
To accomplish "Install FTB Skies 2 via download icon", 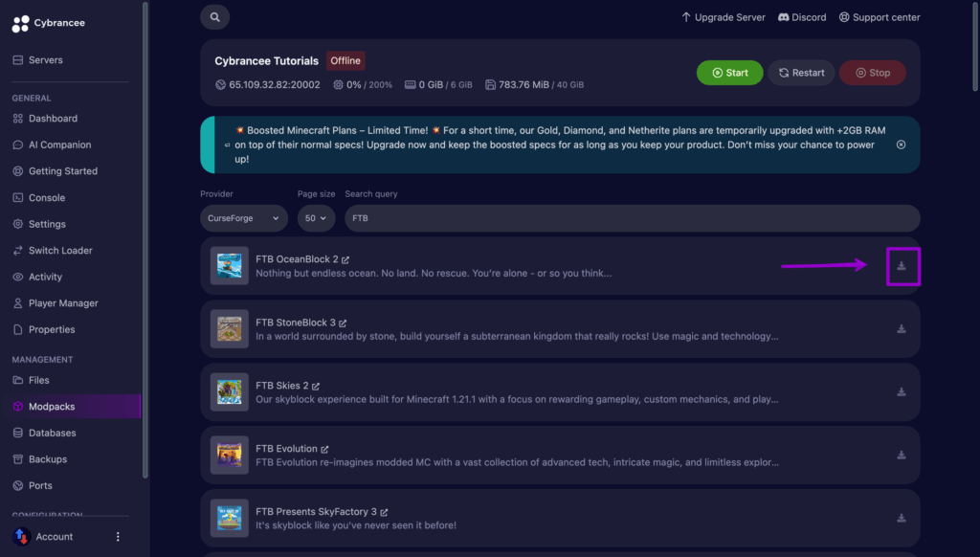I will click(x=902, y=392).
